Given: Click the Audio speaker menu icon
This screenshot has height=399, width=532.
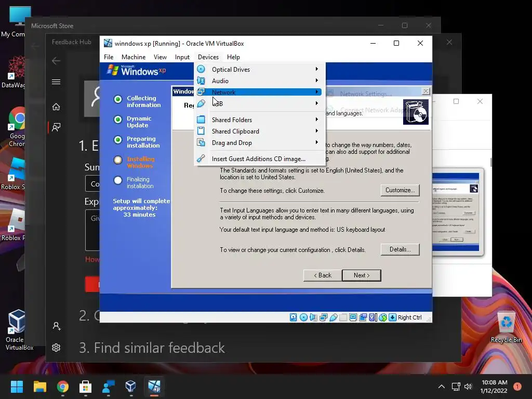Looking at the screenshot, I should point(201,81).
